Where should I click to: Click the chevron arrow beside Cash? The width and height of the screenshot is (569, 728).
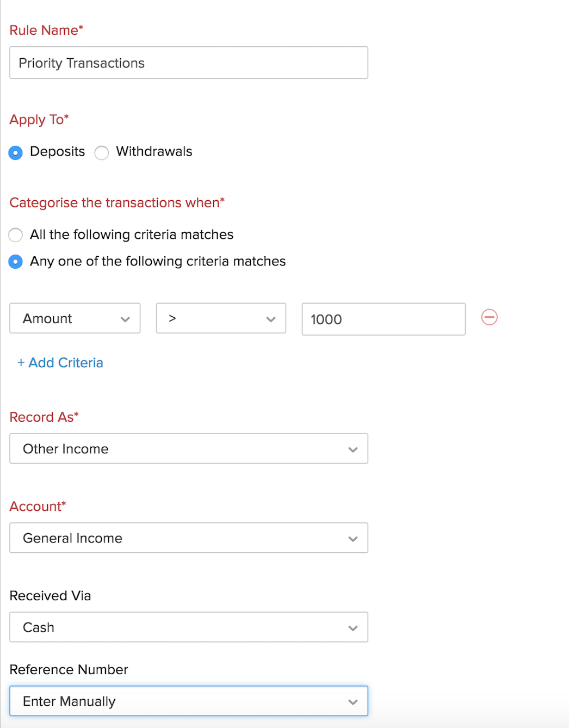click(x=352, y=628)
